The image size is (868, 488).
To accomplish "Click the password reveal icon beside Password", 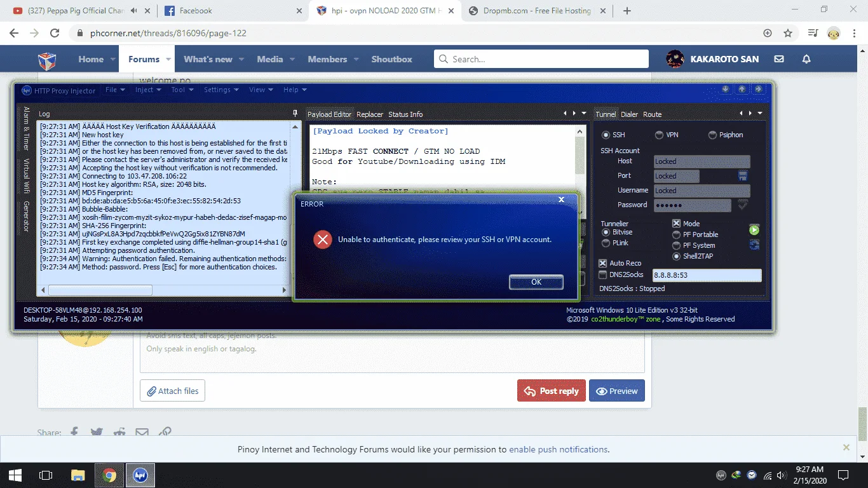I will (x=742, y=205).
